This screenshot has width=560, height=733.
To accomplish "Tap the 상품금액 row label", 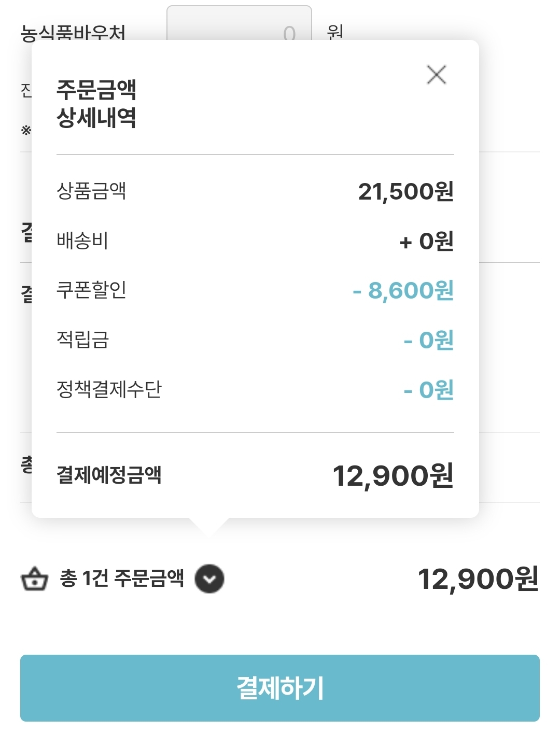I will tap(92, 191).
